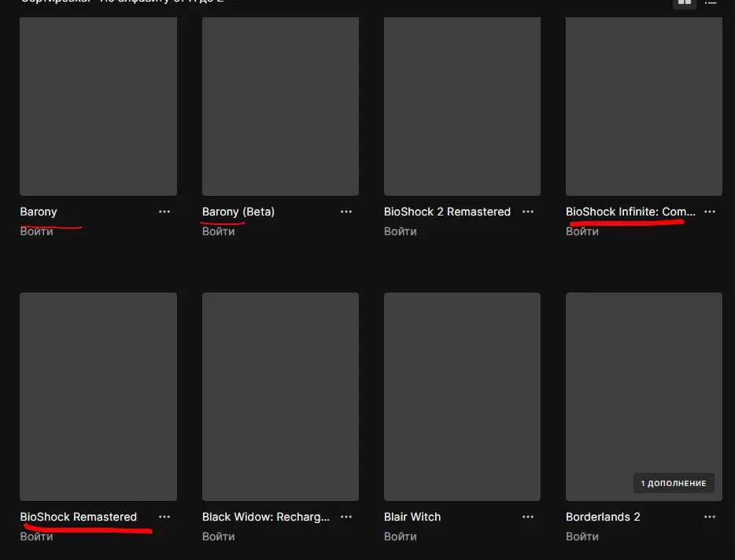Click 'Войти' under Borderlands 2

click(582, 536)
